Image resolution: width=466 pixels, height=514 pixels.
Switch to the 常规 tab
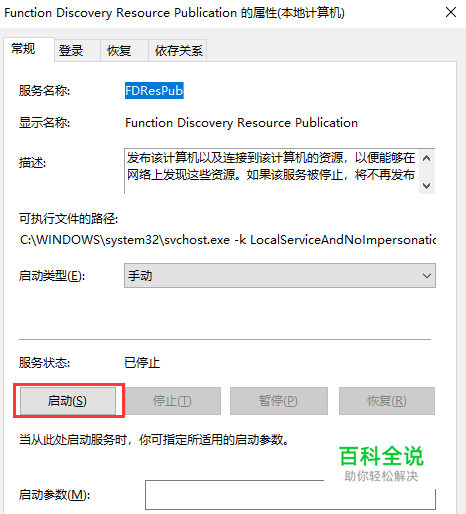click(x=29, y=49)
